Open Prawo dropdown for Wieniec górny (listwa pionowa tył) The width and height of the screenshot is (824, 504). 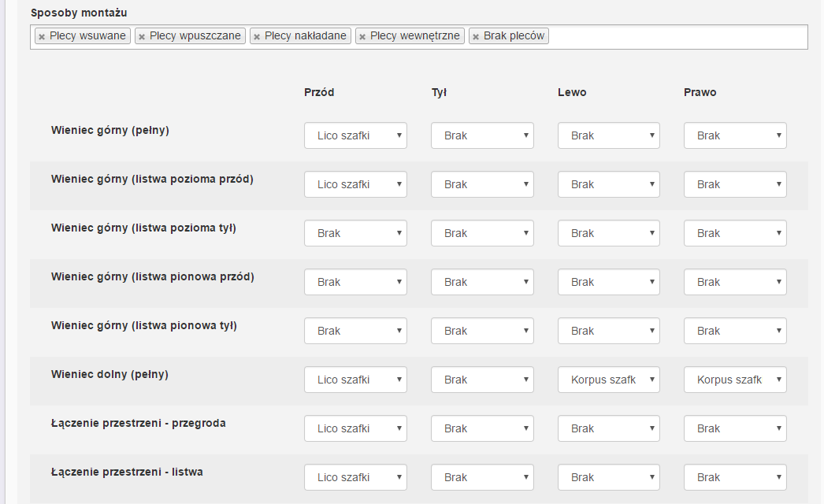tap(735, 331)
